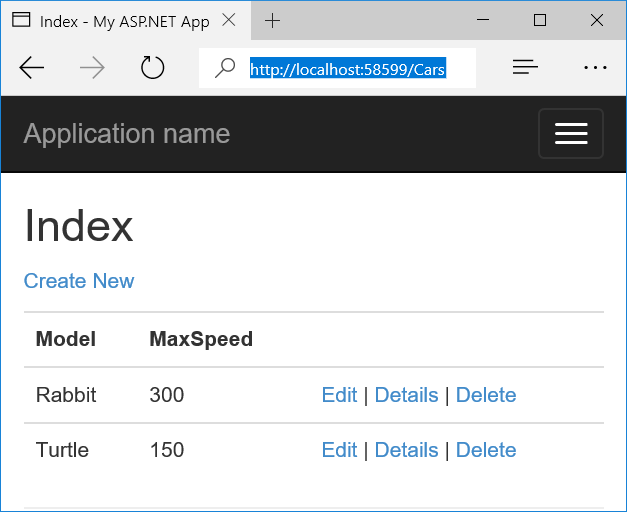This screenshot has width=627, height=512.
Task: Click the search magnifier icon in address bar
Action: 225,68
